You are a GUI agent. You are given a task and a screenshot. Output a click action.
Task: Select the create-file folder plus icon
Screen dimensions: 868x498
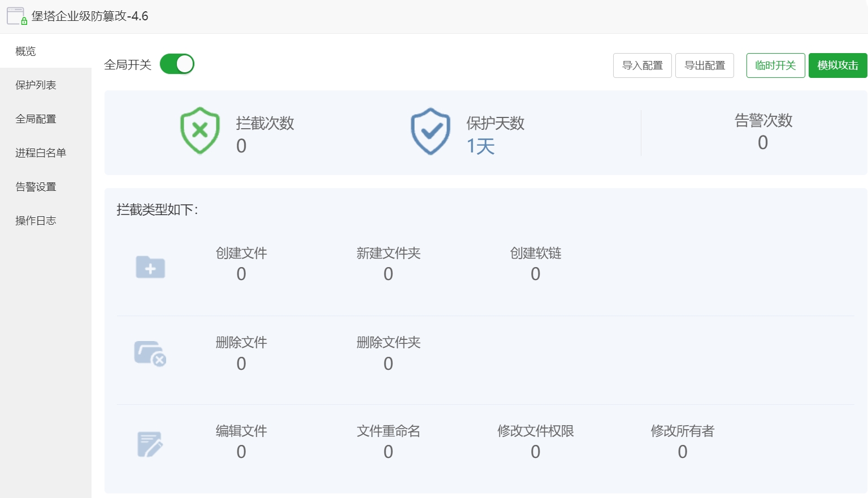point(150,267)
